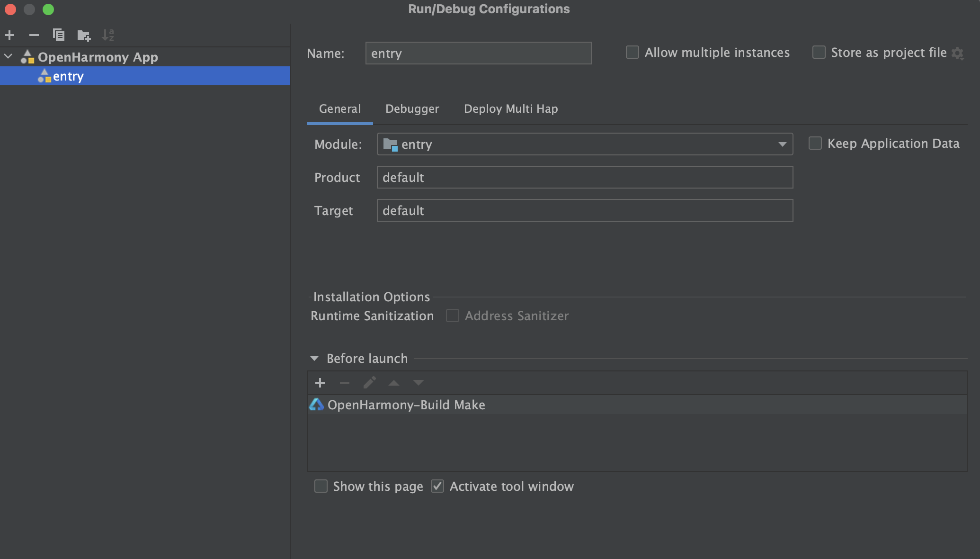980x559 pixels.
Task: Switch to the General tab
Action: pyautogui.click(x=340, y=109)
